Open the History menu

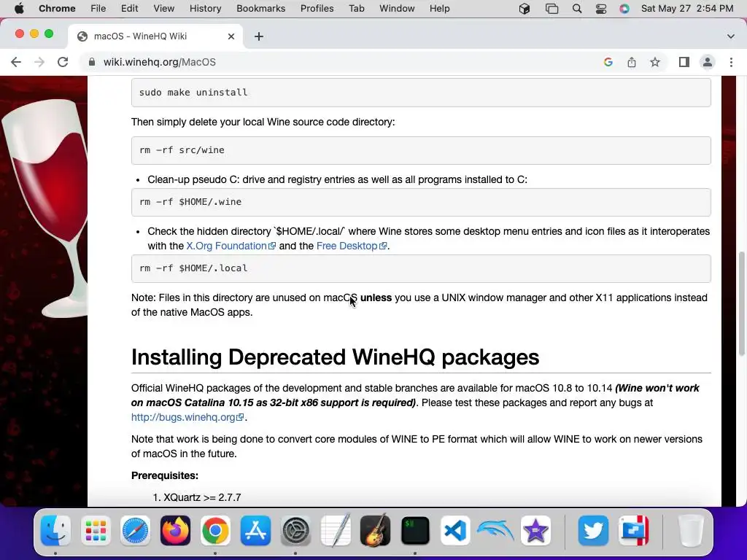click(x=205, y=9)
